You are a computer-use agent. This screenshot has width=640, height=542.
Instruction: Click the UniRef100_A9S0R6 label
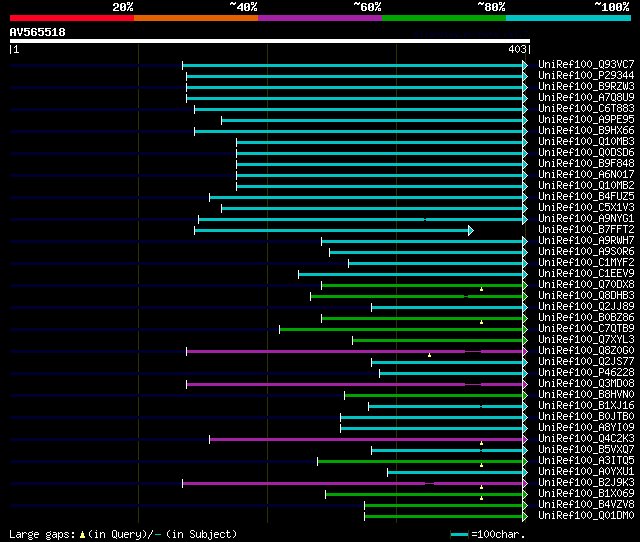click(586, 252)
